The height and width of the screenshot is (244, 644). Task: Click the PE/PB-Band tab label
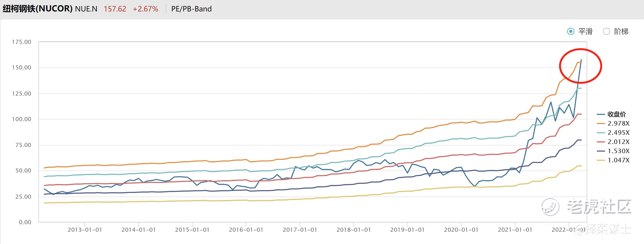tap(191, 9)
